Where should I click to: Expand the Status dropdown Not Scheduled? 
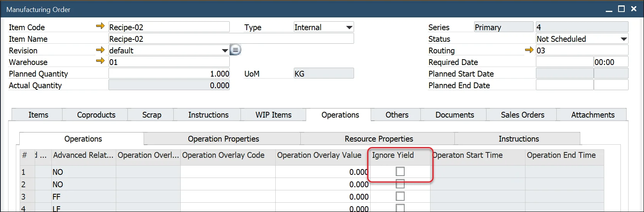[624, 39]
